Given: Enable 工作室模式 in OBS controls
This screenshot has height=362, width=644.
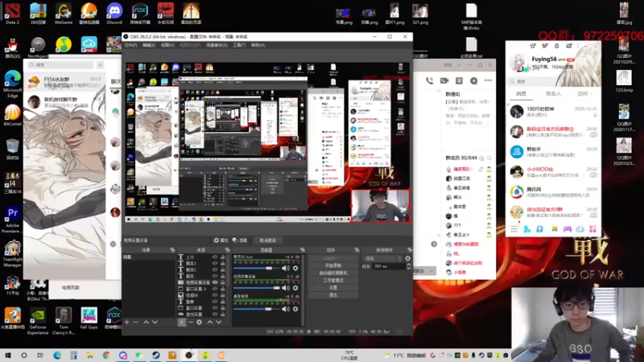Looking at the screenshot, I should pos(333,280).
